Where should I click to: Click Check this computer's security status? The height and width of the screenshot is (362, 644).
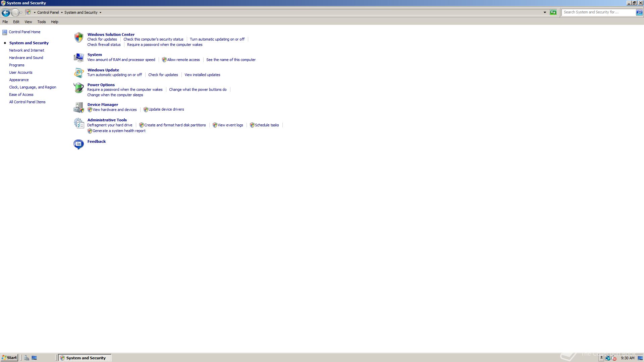pyautogui.click(x=153, y=40)
